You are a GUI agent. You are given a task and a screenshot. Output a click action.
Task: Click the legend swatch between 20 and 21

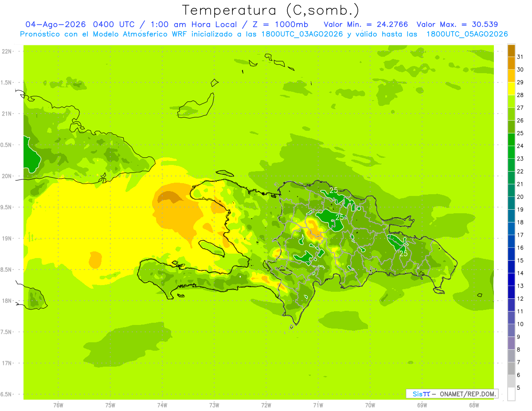click(511, 190)
